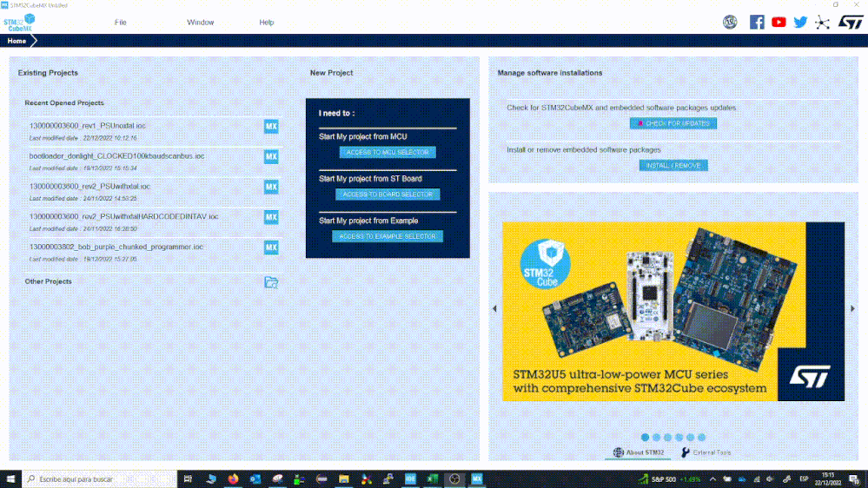Open the Window menu
This screenshot has width=868, height=488.
coord(201,23)
